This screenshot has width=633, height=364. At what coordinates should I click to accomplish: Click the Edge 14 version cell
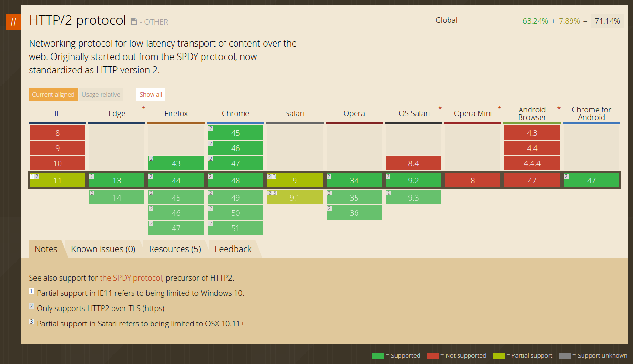[x=117, y=197]
